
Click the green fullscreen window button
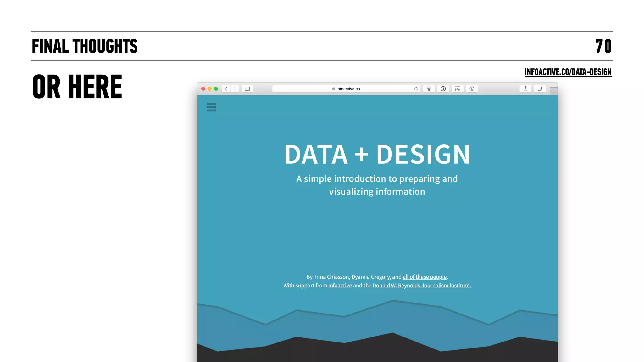tap(216, 89)
